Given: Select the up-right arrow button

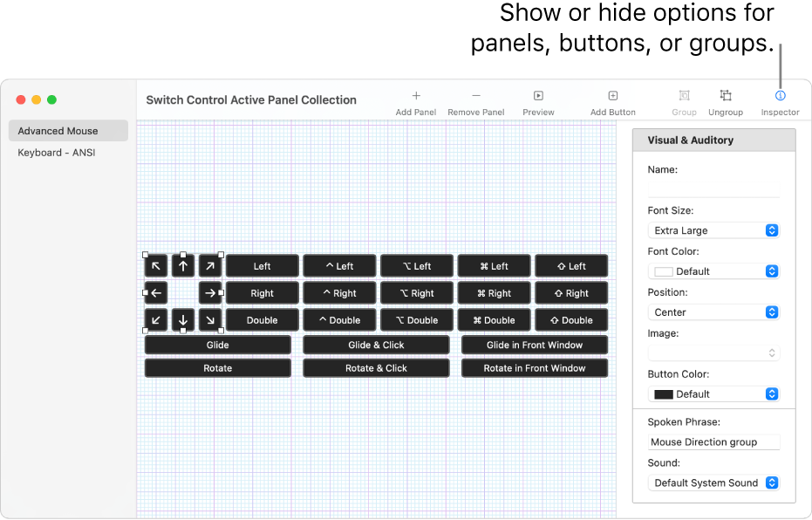Looking at the screenshot, I should coord(210,266).
